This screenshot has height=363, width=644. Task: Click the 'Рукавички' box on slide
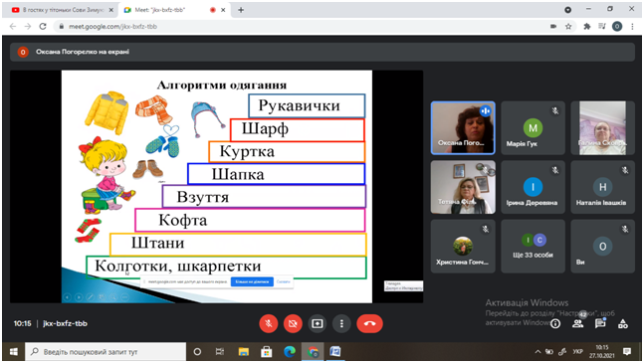coord(307,105)
